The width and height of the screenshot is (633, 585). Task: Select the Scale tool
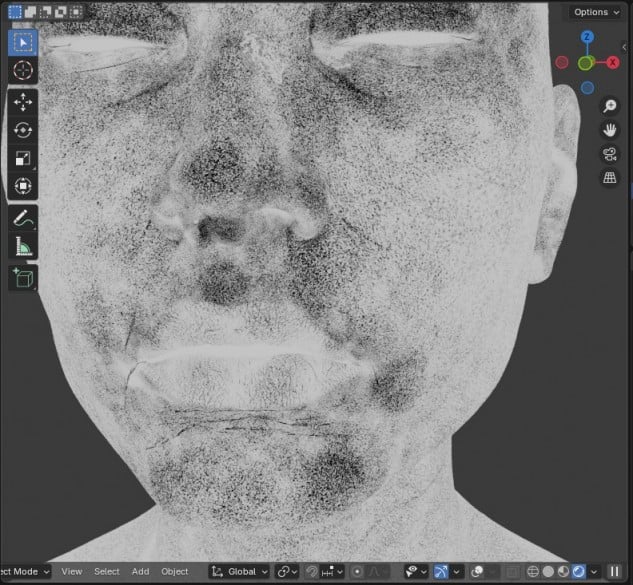pyautogui.click(x=23, y=158)
